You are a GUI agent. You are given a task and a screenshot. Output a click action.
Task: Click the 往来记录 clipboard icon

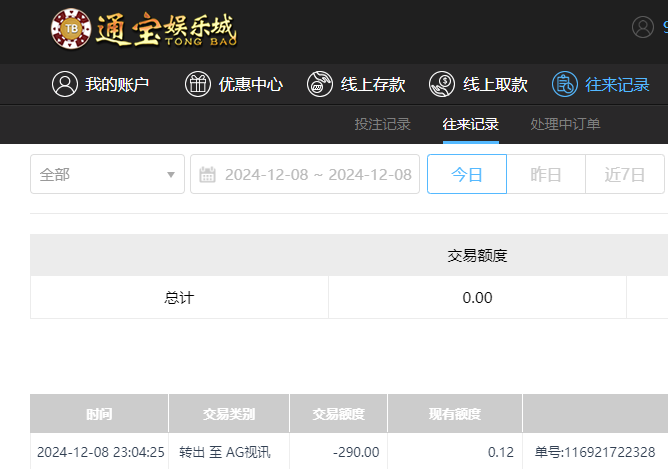pyautogui.click(x=564, y=84)
